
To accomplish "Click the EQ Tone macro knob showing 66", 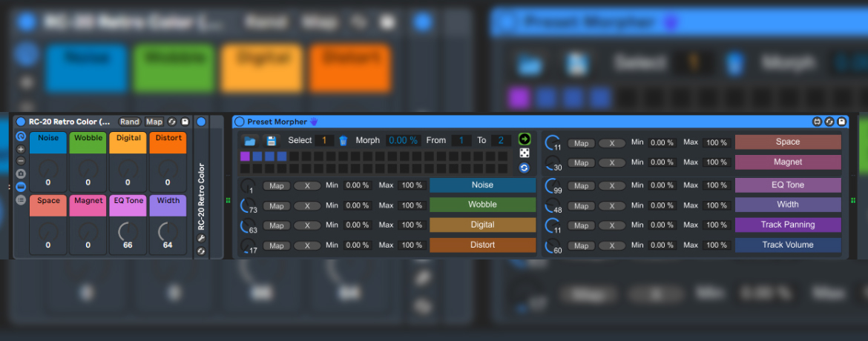I will click(128, 232).
